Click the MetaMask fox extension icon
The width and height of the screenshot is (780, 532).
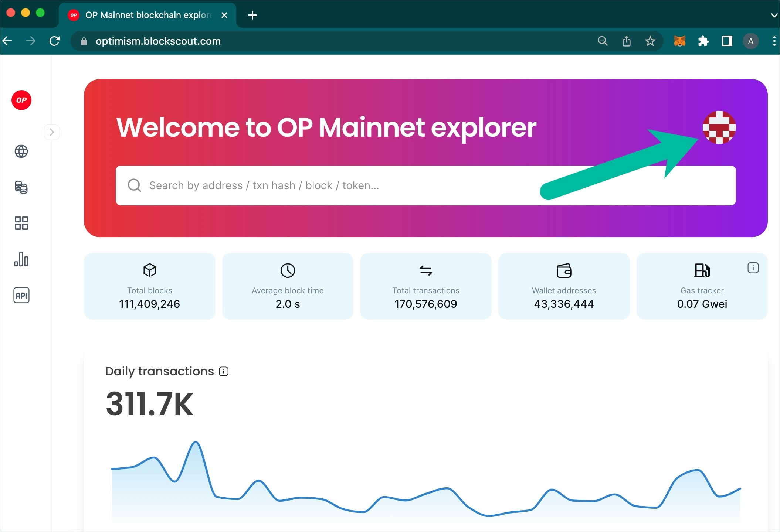pos(679,41)
